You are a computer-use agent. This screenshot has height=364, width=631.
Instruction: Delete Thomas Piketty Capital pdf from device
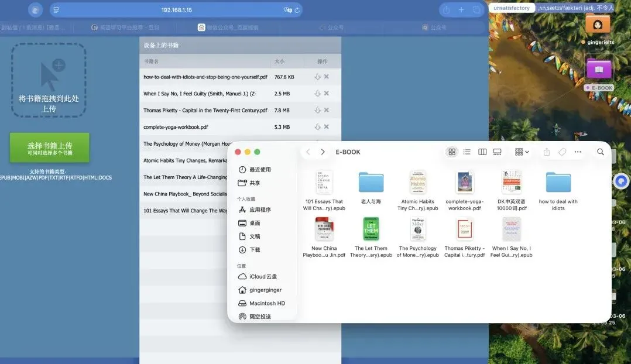pyautogui.click(x=327, y=110)
